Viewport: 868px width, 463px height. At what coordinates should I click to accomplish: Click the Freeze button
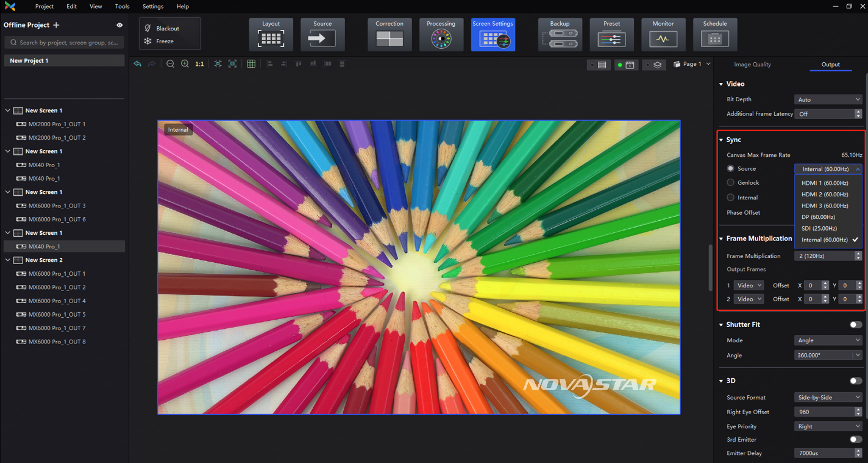[x=159, y=41]
